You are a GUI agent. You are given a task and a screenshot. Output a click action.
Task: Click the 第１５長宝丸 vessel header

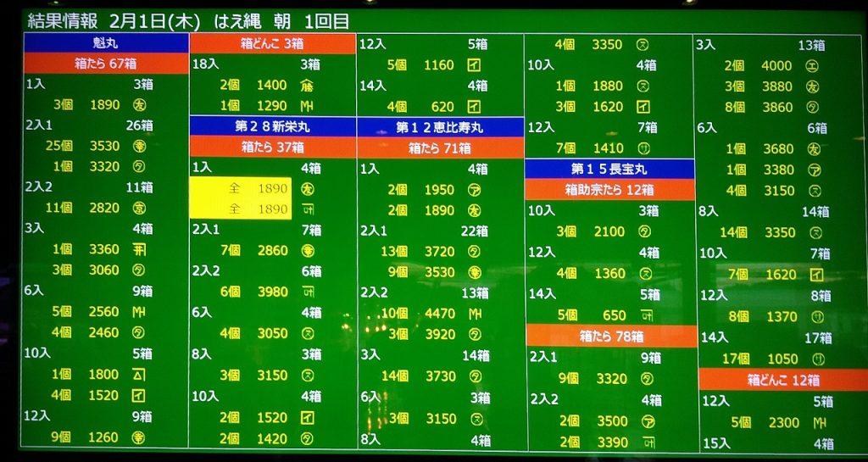[609, 169]
